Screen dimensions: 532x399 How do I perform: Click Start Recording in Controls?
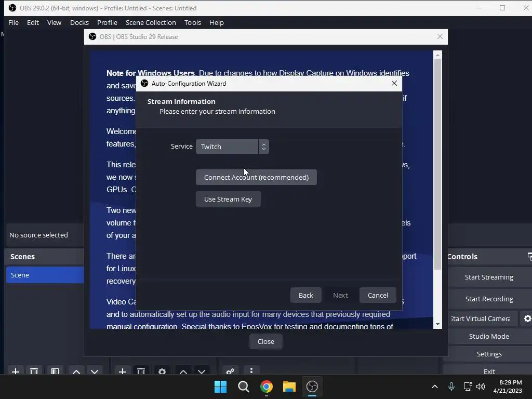(x=489, y=299)
